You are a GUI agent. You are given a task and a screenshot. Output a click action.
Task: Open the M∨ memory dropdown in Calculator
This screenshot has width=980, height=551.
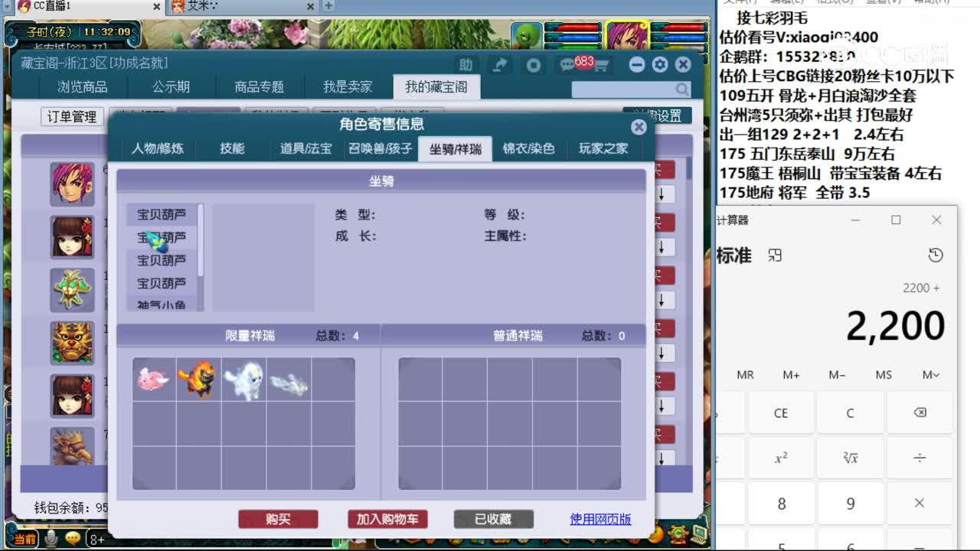click(929, 374)
